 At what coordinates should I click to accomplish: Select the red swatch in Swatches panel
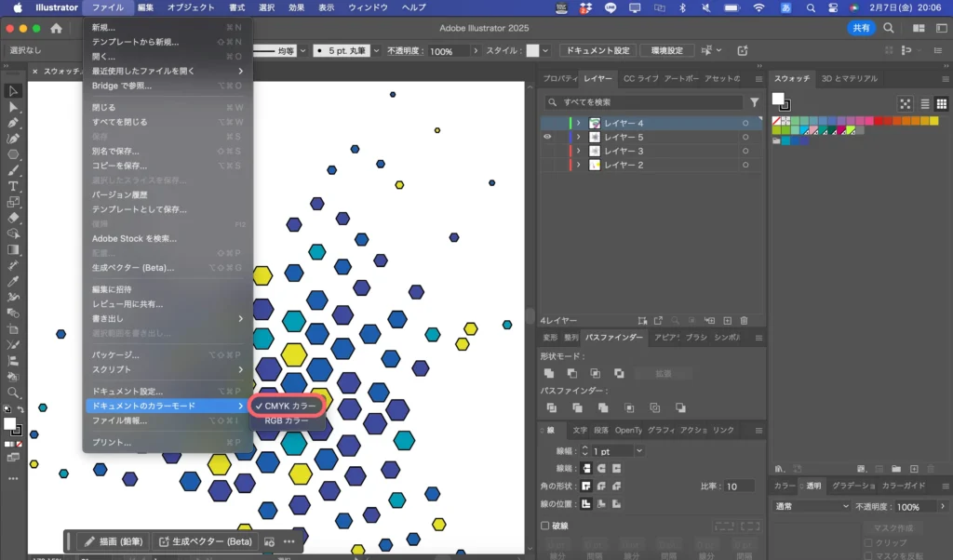click(x=879, y=121)
